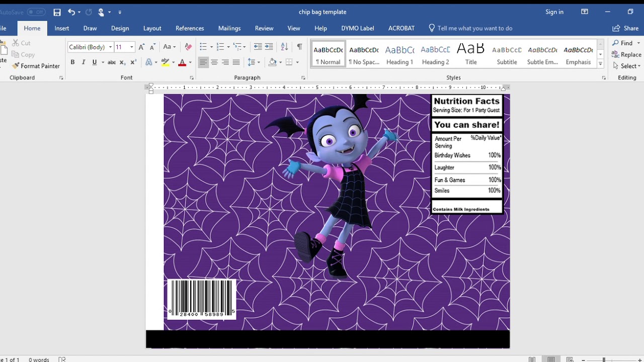The width and height of the screenshot is (644, 362).
Task: Apply red font color button
Action: tap(182, 62)
